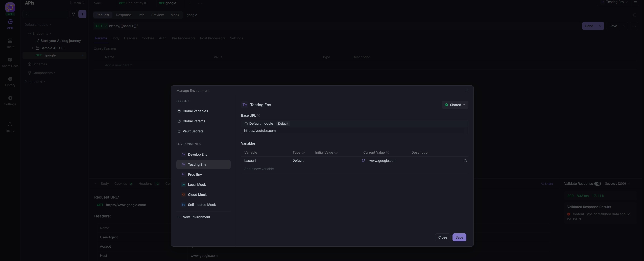Viewport: 644px width, 261px height.
Task: Click the Apidog project logo
Action: click(10, 7)
